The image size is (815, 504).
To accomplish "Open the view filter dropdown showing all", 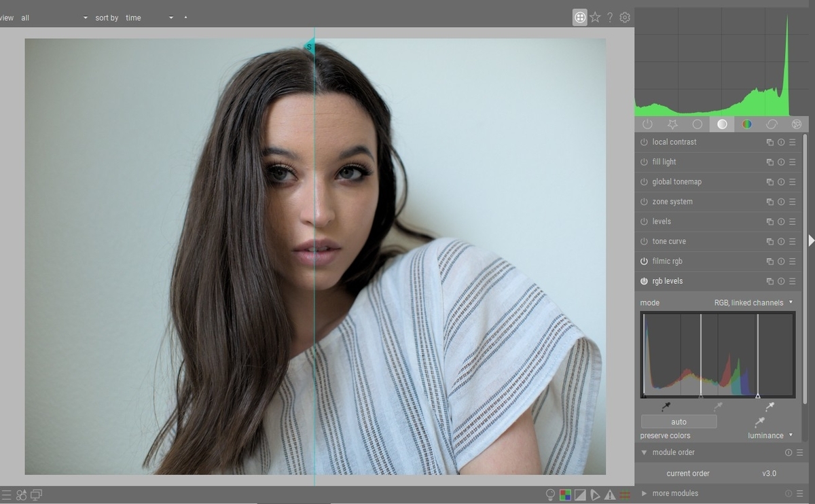I will (x=54, y=18).
